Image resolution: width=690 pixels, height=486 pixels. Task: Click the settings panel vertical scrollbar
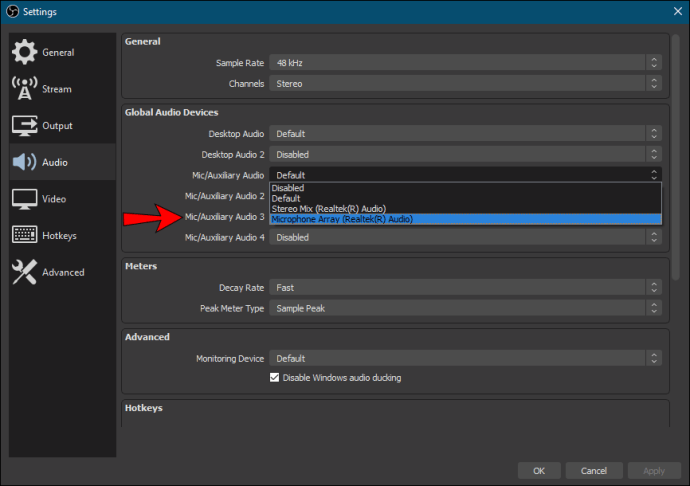676,157
